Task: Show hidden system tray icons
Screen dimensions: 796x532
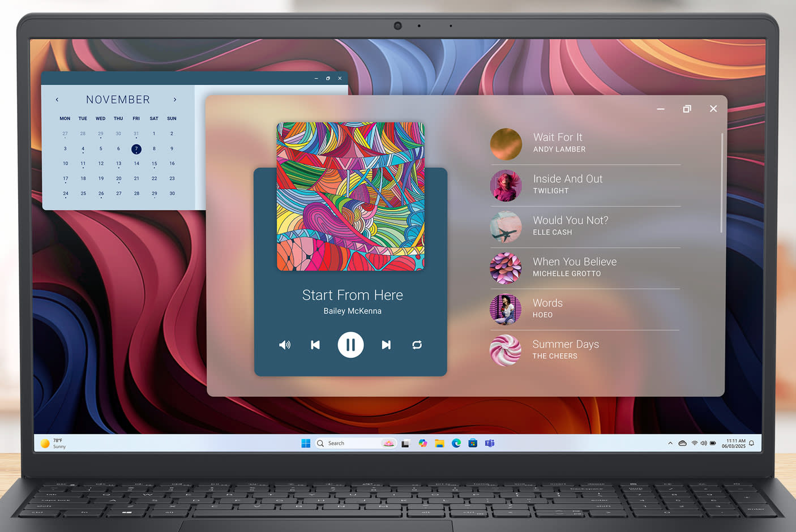Action: click(670, 443)
